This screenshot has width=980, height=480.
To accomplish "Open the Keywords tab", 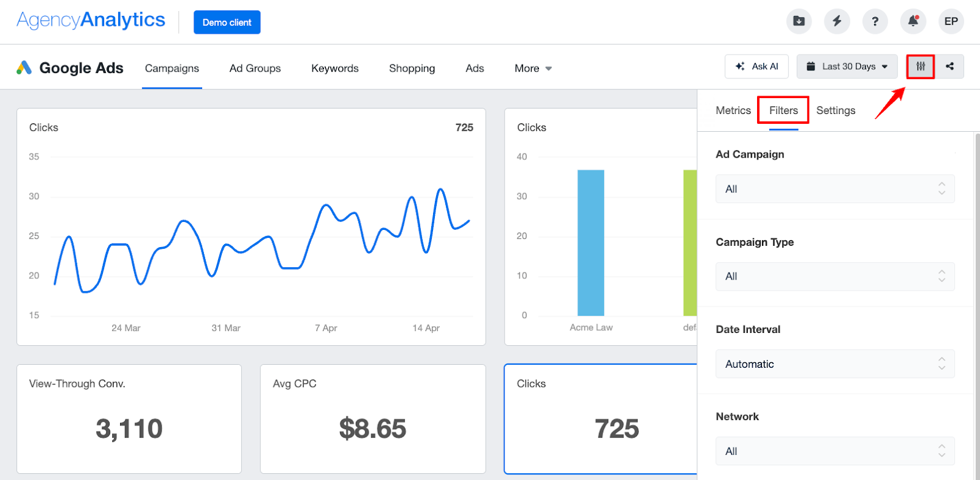I will (335, 68).
